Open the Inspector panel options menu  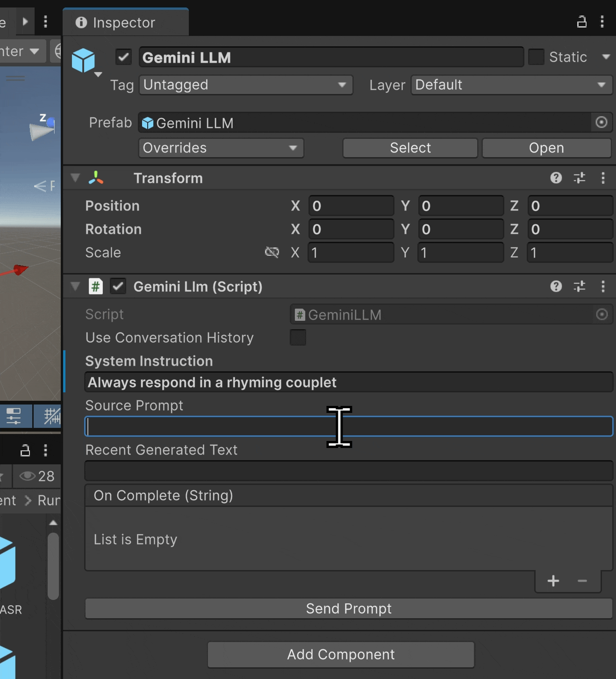click(x=602, y=22)
